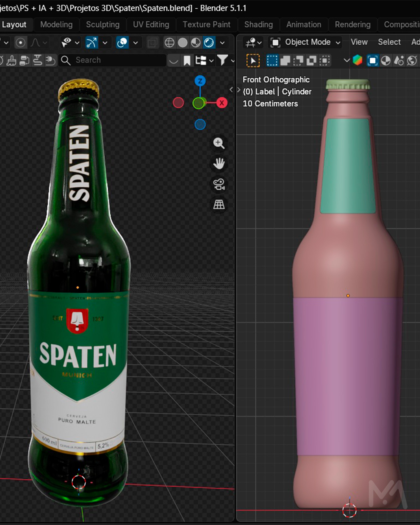Expand the chevron before the colored hexagon

tap(346, 60)
